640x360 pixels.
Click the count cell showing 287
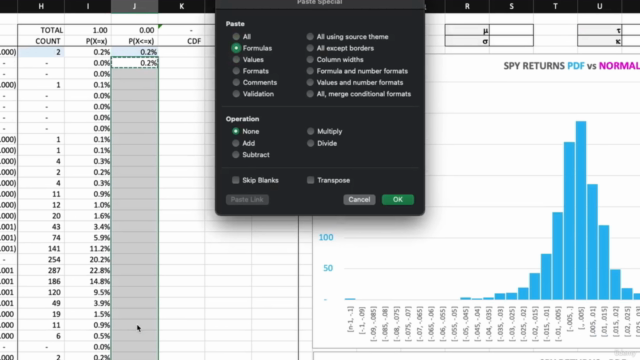[x=41, y=271]
